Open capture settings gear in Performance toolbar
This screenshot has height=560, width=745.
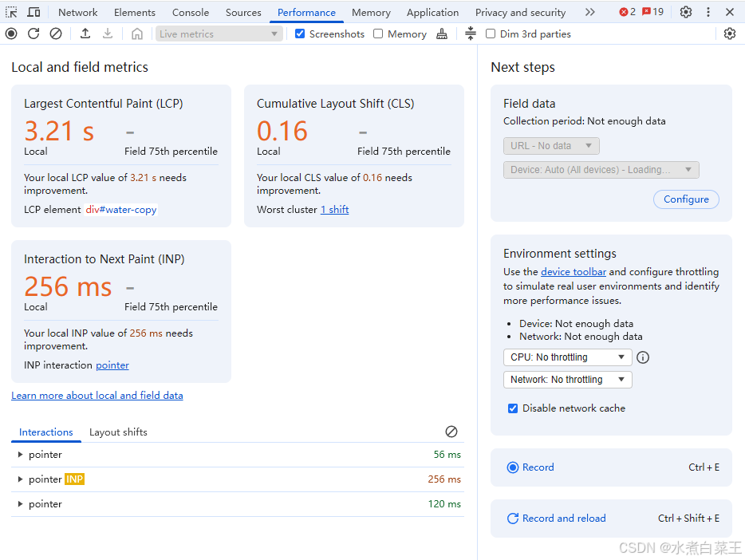point(730,34)
